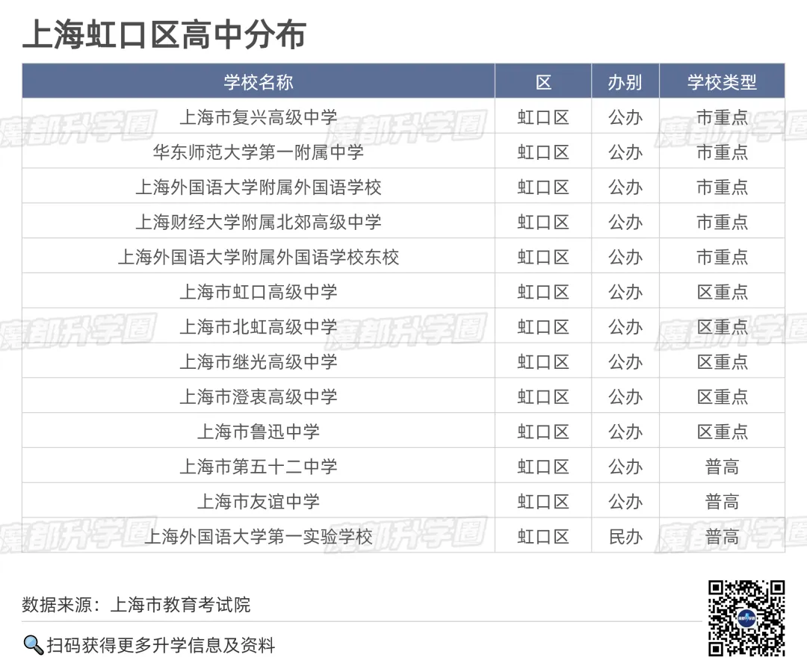Select the 上海市第五十二中学 cell
The height and width of the screenshot is (672, 807).
click(259, 467)
